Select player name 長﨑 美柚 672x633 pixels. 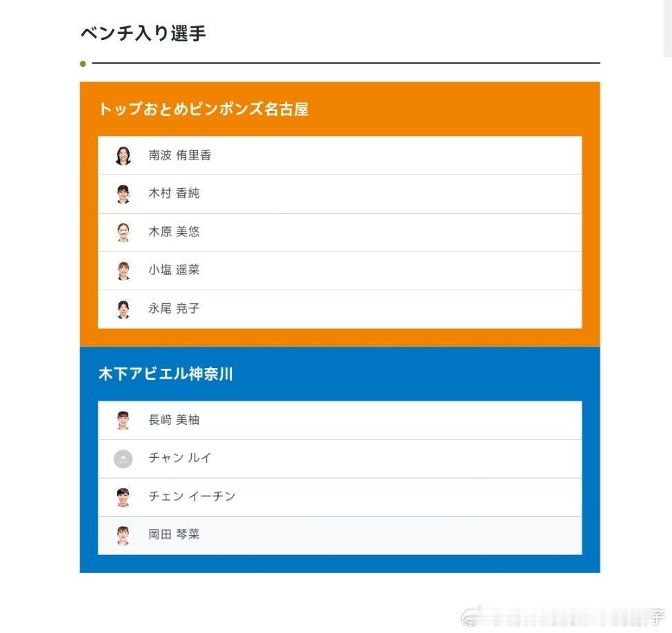pyautogui.click(x=174, y=419)
